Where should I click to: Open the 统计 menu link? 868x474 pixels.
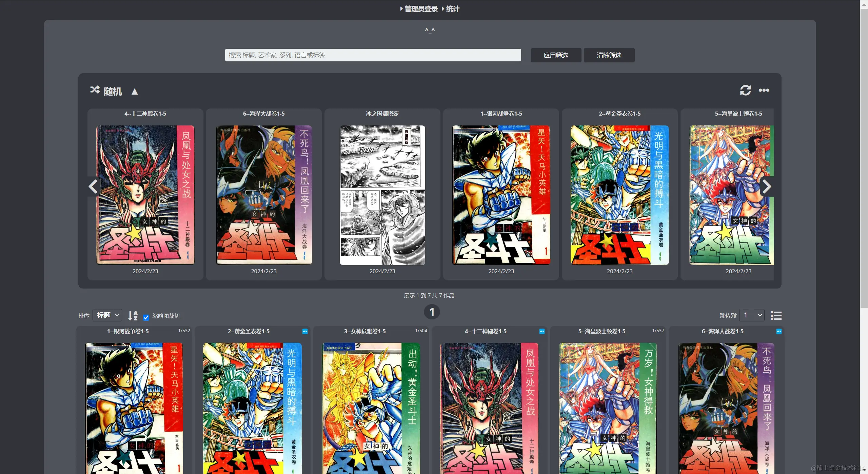tap(452, 9)
